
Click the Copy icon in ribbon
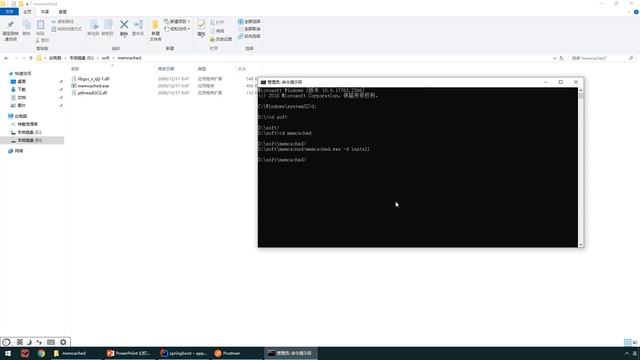27,27
